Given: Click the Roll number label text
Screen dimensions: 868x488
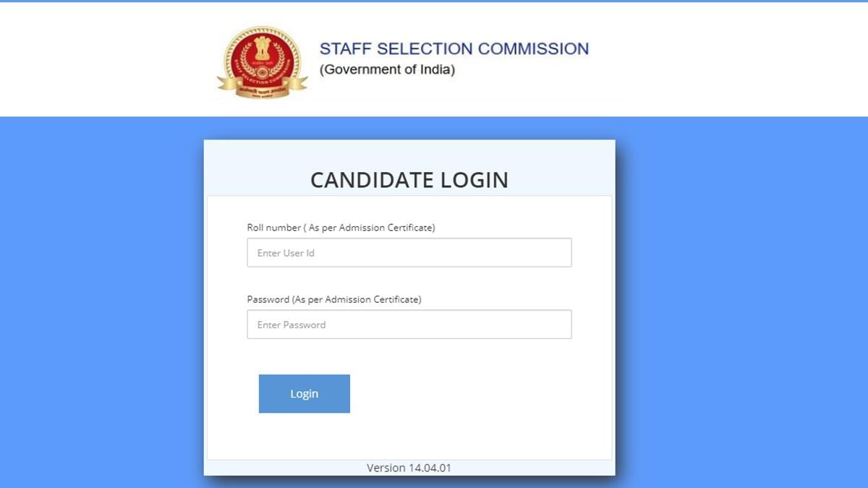Looking at the screenshot, I should pos(341,227).
